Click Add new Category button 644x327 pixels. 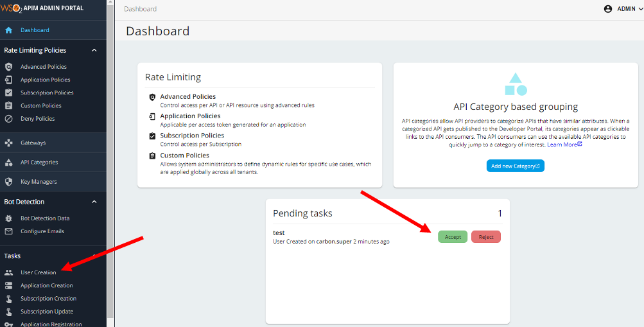pos(516,166)
